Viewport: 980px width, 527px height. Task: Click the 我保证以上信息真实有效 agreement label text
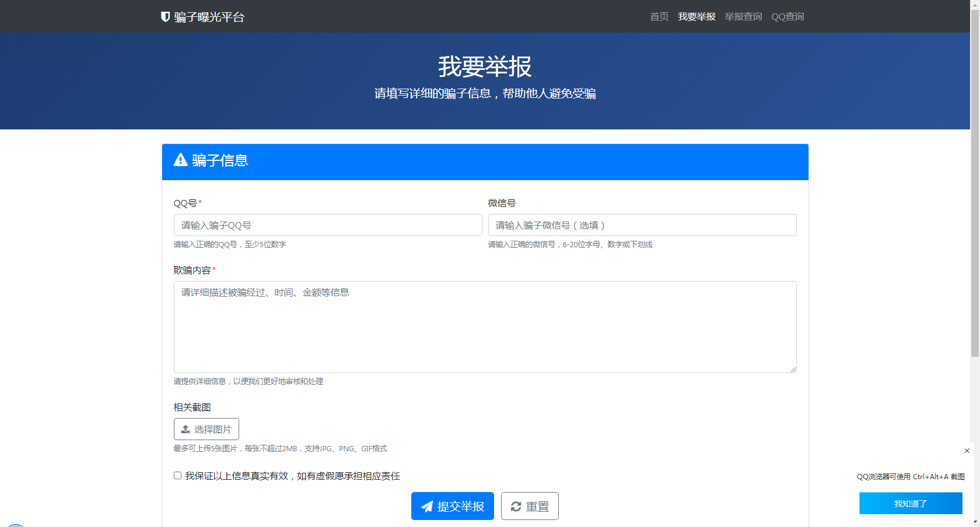point(292,476)
